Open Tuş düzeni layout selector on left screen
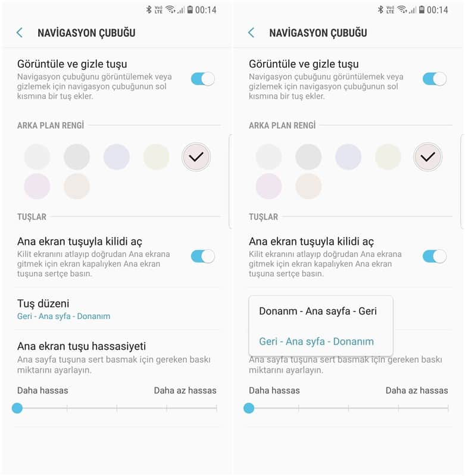465x476 pixels. (117, 309)
